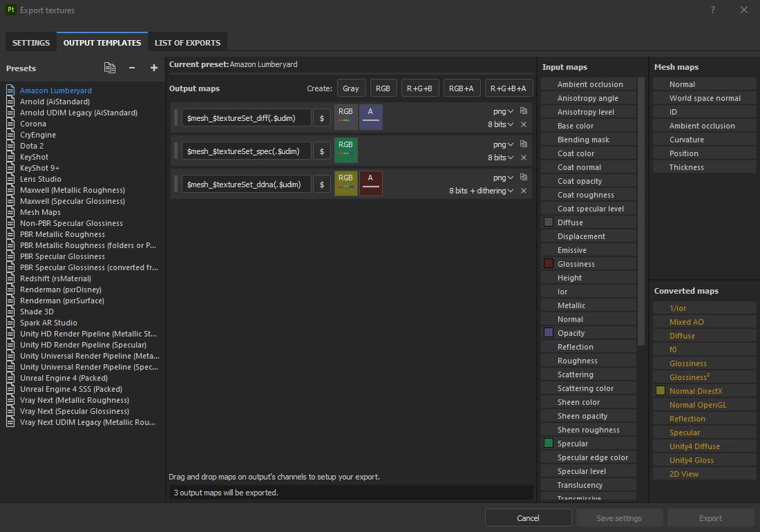Choose the Ambient occlusion input map
The height and width of the screenshot is (532, 760).
589,84
